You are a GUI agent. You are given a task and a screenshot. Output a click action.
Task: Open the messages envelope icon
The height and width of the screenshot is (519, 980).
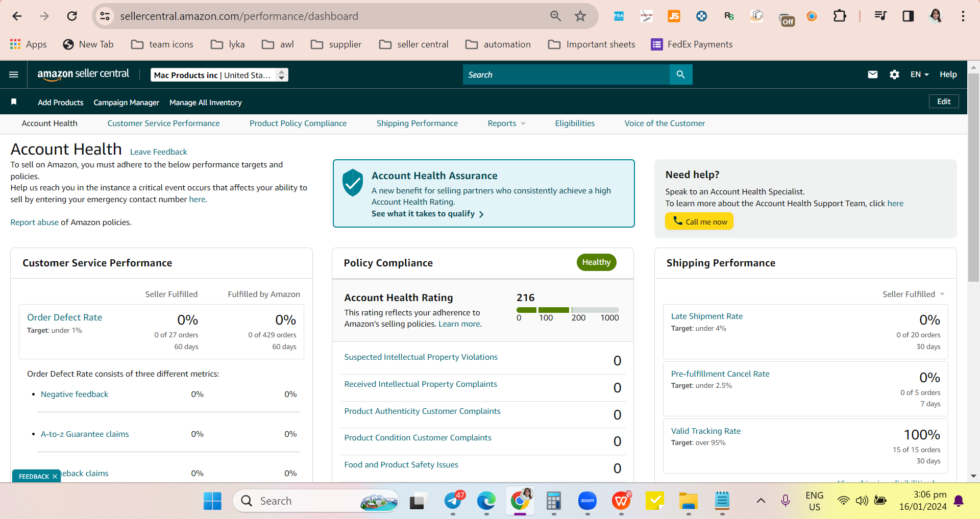(872, 75)
